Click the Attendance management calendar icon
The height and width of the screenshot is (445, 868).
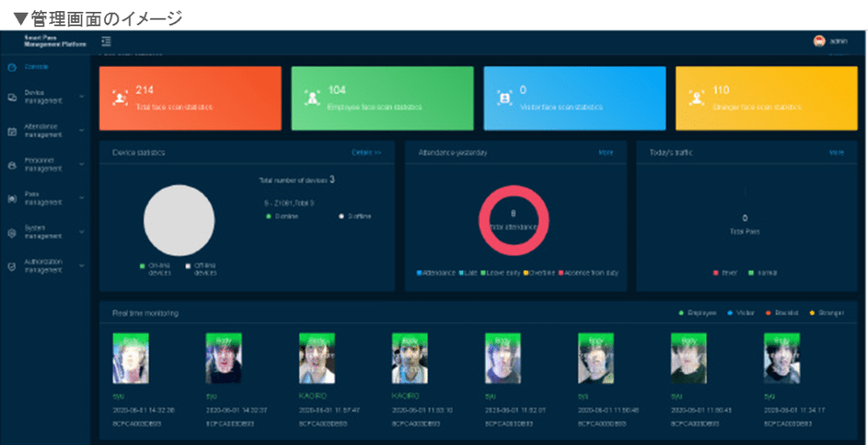(x=12, y=131)
